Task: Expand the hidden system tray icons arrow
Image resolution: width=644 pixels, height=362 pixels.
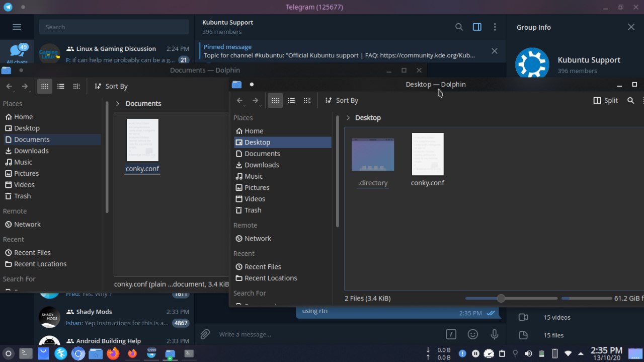Action: click(581, 353)
